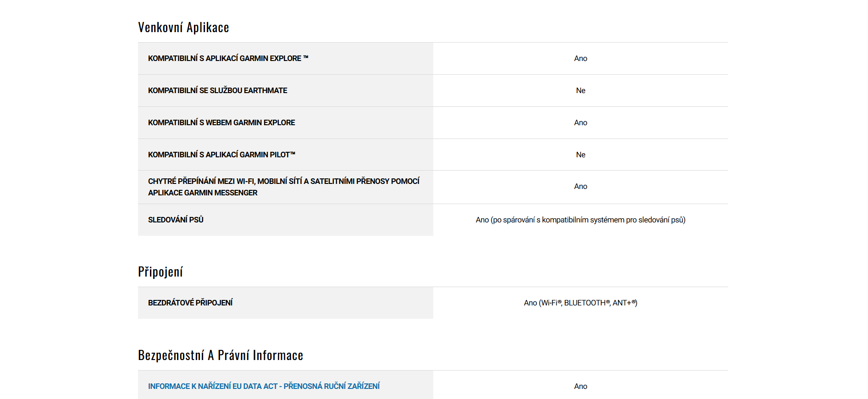Click the Ano value in the EU Data Act row
The image size is (868, 399).
(x=581, y=387)
